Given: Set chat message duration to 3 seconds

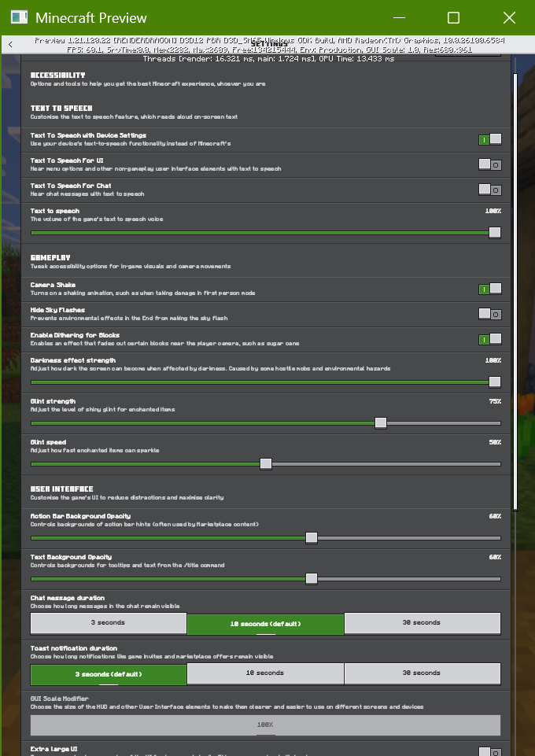Looking at the screenshot, I should pyautogui.click(x=109, y=623).
